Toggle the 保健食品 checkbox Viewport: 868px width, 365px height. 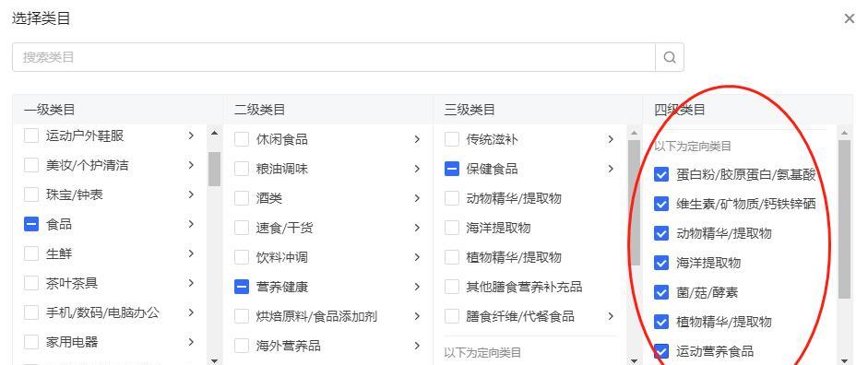coord(452,169)
